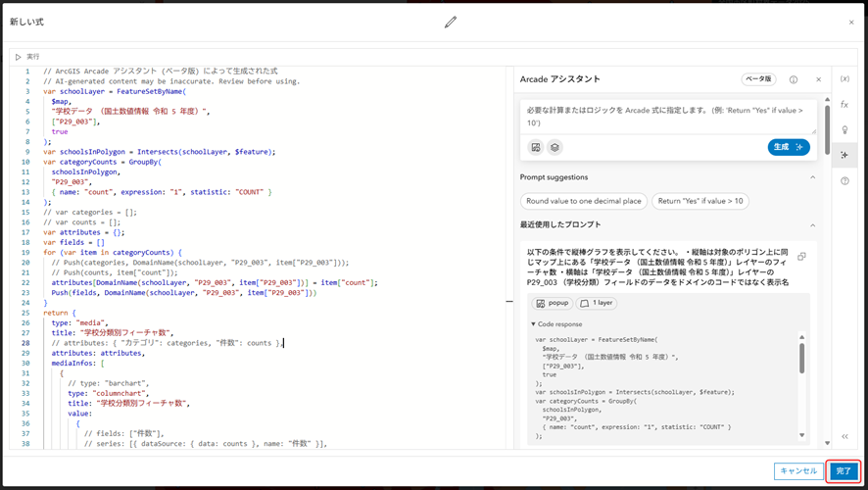This screenshot has height=490, width=868.
Task: Choose 'Return "Yes" if value > 10' suggestion
Action: click(700, 201)
